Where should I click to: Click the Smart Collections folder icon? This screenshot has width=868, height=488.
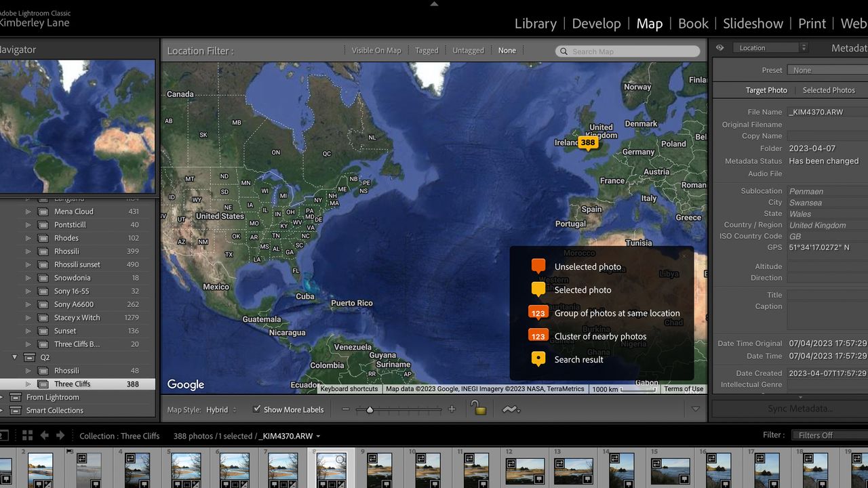point(16,410)
